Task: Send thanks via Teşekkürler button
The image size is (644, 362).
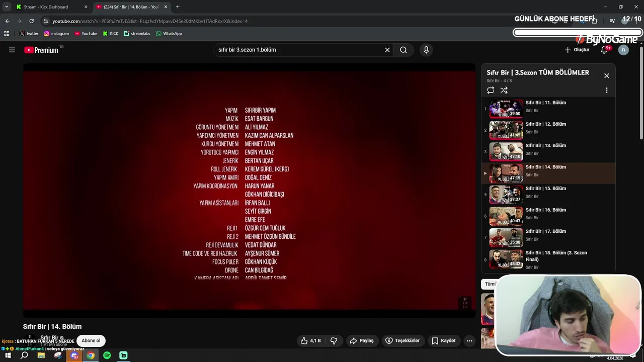Action: [403, 340]
